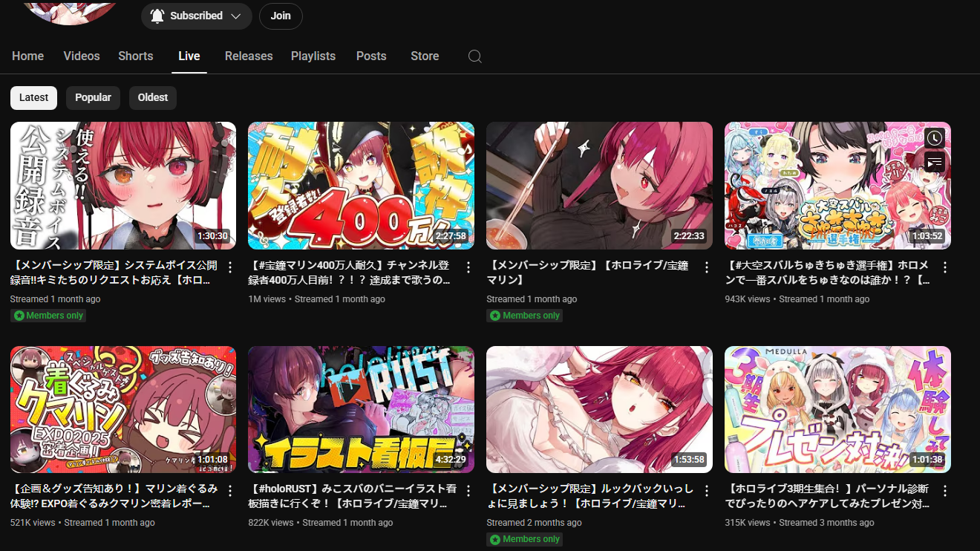The height and width of the screenshot is (551, 980).
Task: Click title 【#大空スバルちゅきちゅき選手権】
Action: (829, 273)
